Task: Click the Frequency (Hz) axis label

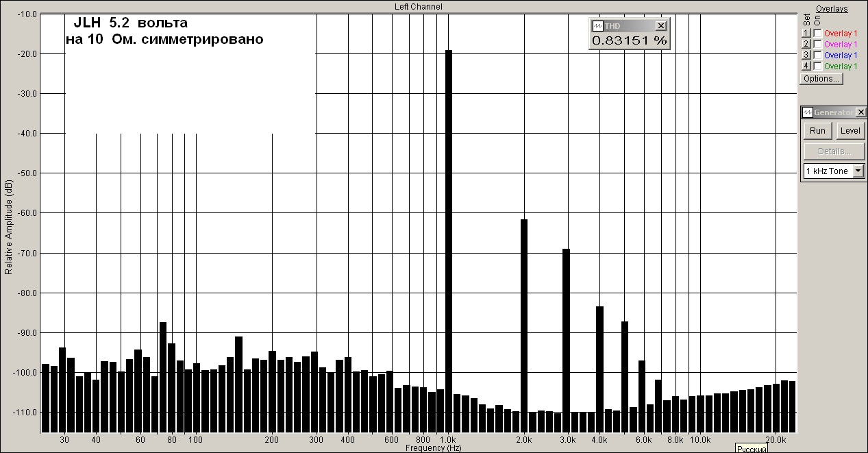Action: [x=433, y=448]
